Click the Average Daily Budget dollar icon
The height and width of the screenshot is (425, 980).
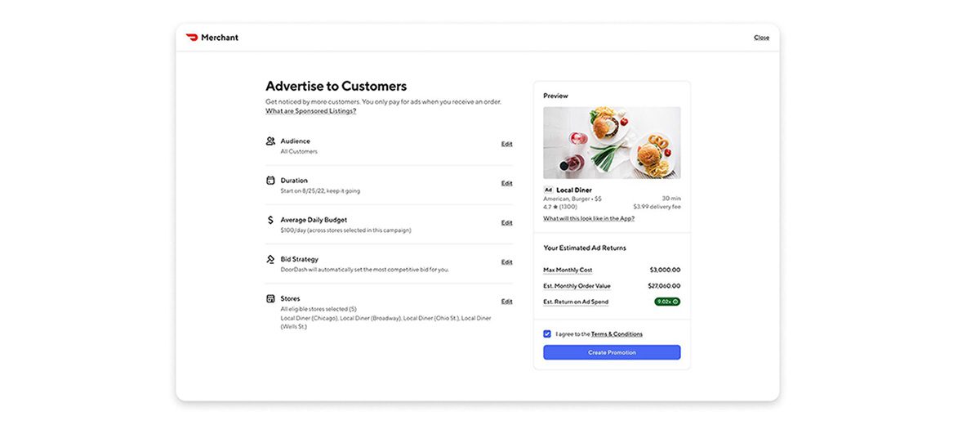pos(270,220)
